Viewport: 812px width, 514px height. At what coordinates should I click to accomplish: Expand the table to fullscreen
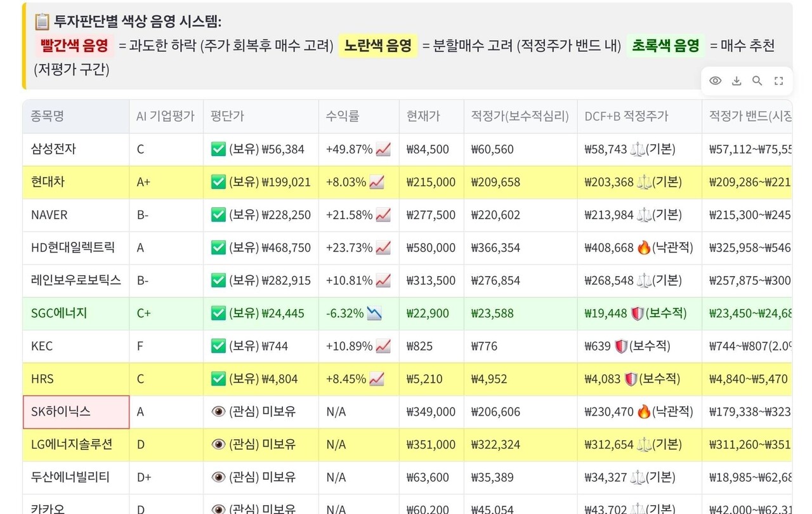778,81
